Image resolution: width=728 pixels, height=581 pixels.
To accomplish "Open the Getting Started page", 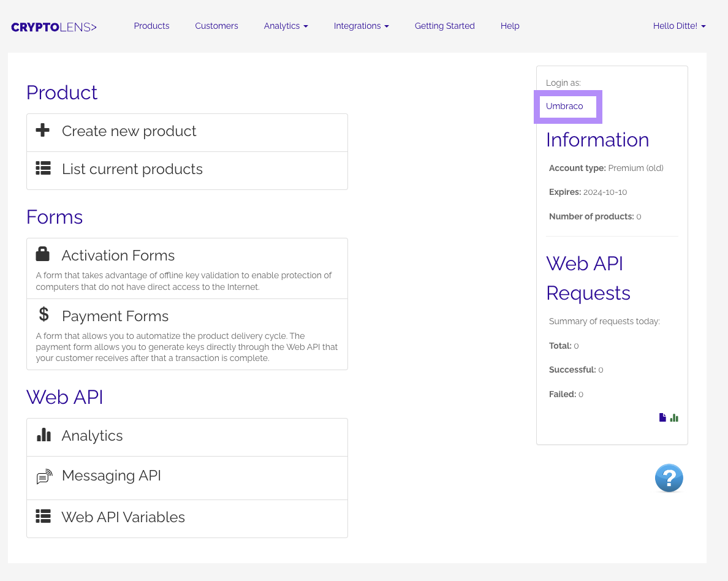I will (x=444, y=26).
